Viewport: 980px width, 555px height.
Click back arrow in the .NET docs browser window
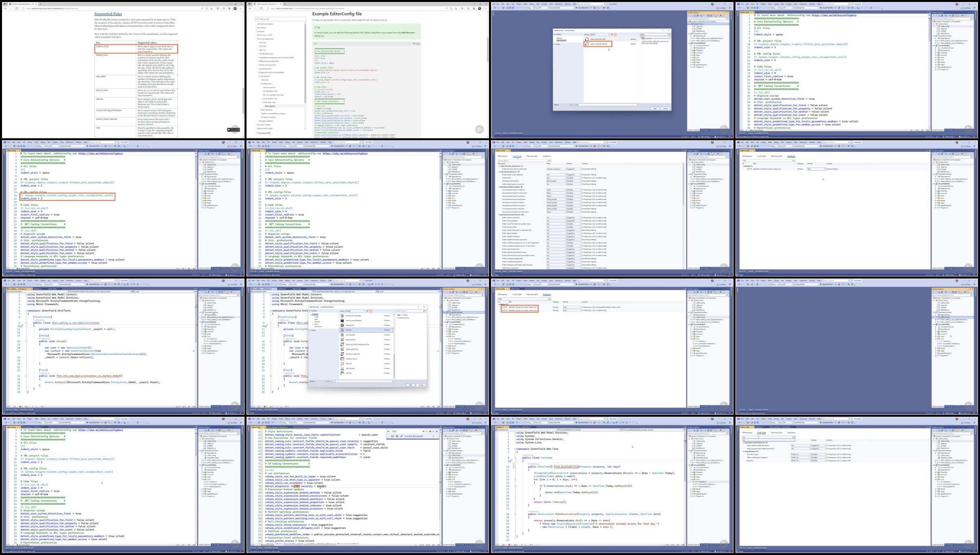(250, 8)
